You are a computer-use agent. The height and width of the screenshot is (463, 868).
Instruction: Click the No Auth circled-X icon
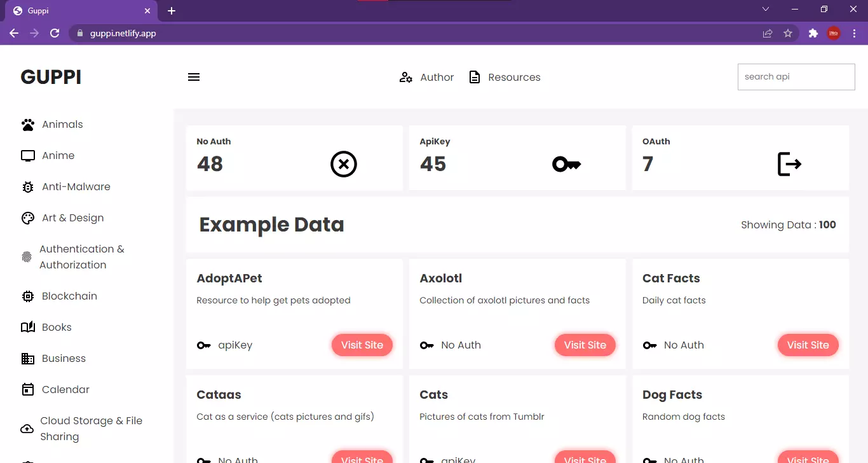(344, 164)
